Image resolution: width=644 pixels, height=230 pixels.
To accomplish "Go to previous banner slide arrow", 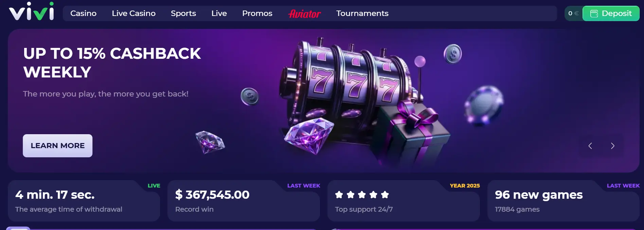I will coord(590,146).
